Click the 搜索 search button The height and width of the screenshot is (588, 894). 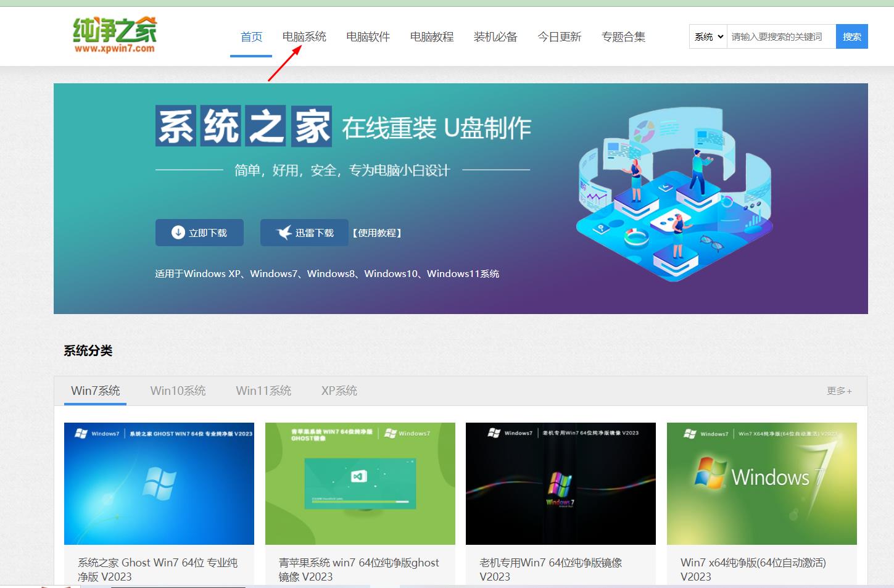852,36
